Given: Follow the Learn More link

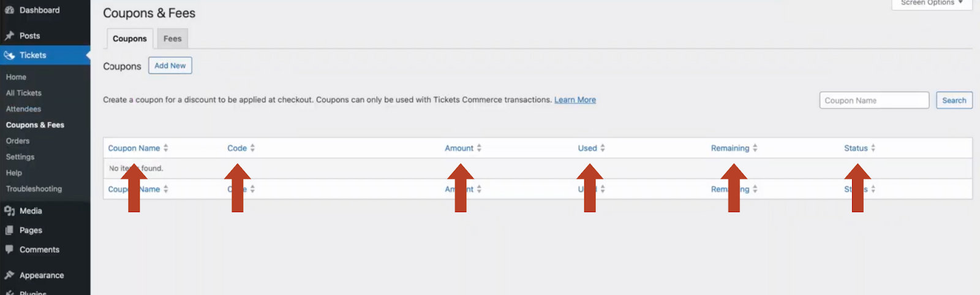Looking at the screenshot, I should [x=575, y=100].
